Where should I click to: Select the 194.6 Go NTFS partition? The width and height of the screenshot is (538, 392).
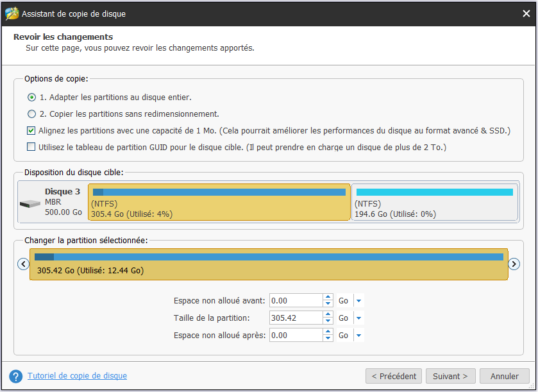coord(435,202)
